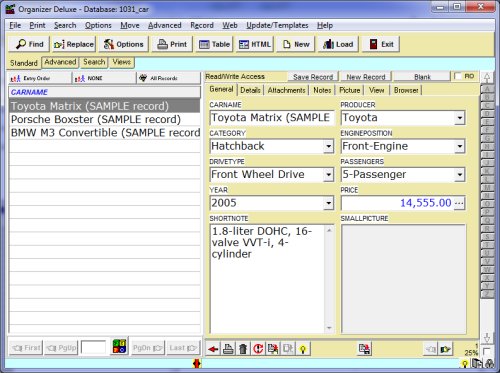The image size is (500, 373).
Task: Jump up with the alphabet strip up arrow
Action: (x=487, y=77)
